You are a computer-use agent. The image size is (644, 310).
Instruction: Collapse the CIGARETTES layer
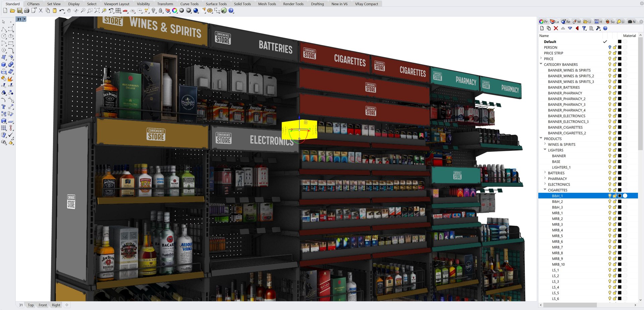[545, 190]
